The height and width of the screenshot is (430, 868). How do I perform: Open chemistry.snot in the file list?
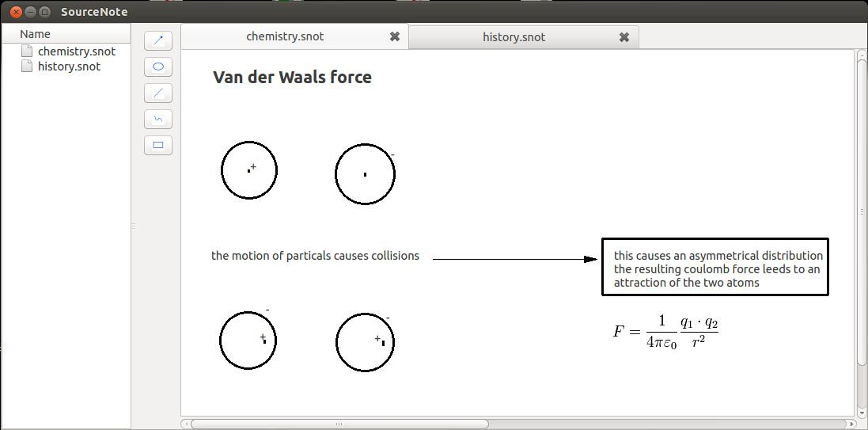click(x=77, y=51)
